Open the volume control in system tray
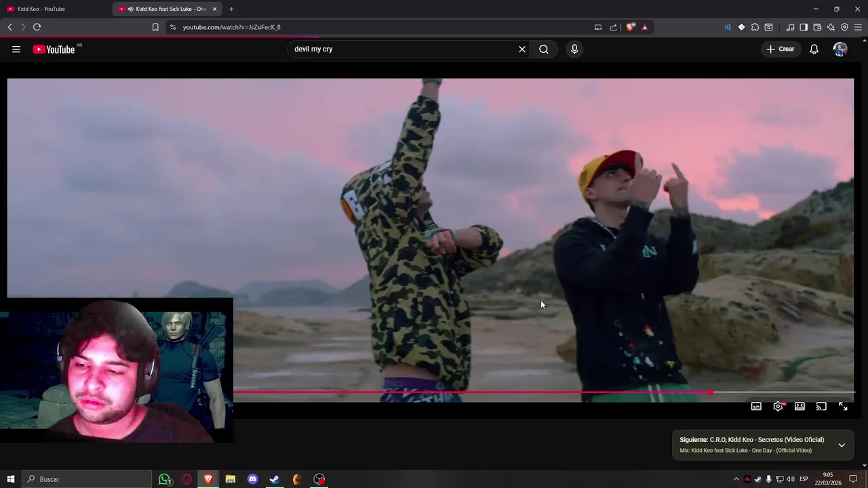 coord(791,479)
